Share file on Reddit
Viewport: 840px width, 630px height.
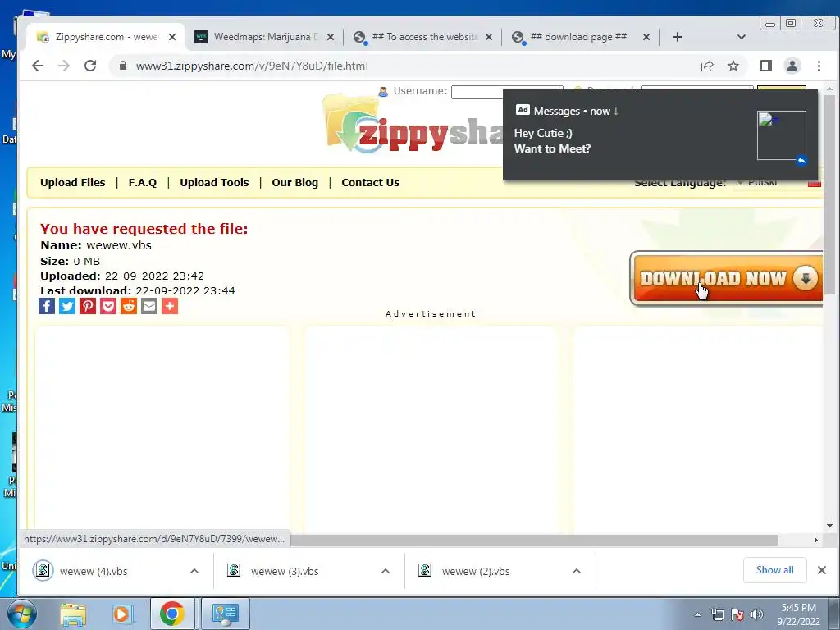pyautogui.click(x=129, y=306)
